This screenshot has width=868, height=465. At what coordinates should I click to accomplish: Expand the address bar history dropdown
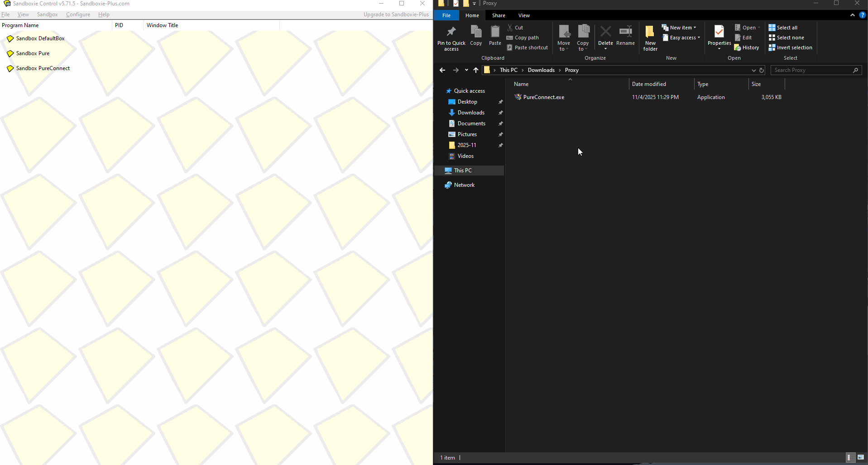[x=753, y=70]
